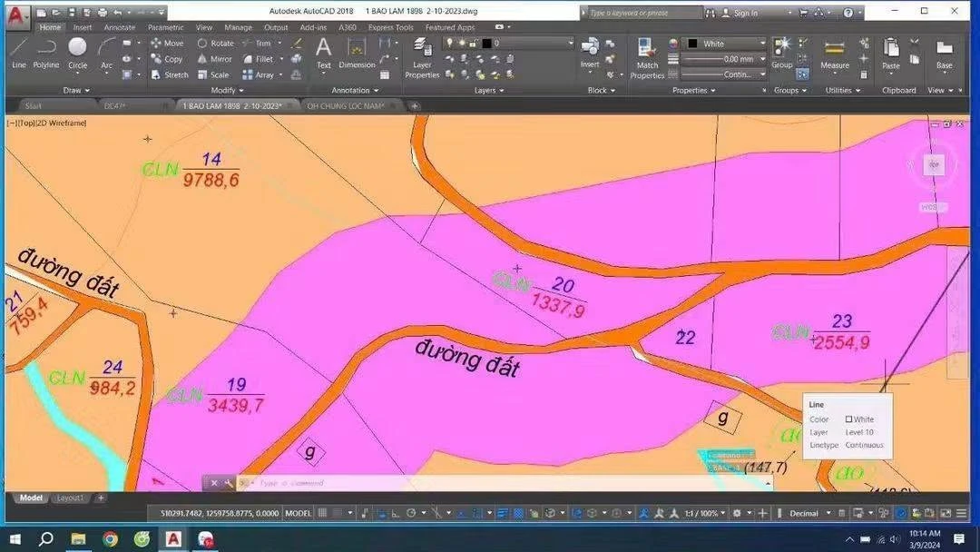Switch to the Annotate ribbon tab
The image size is (980, 552).
(120, 27)
